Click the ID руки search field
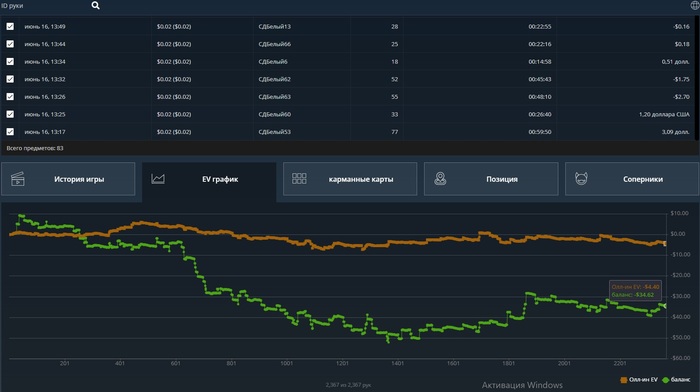This screenshot has height=392, width=700. [x=45, y=5]
